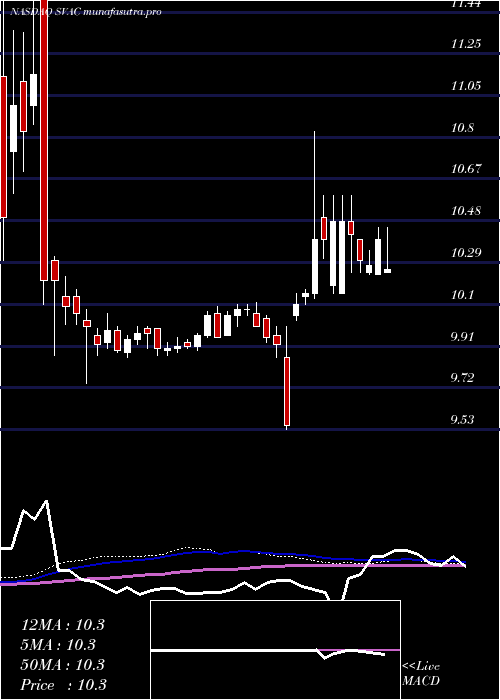Open the Live MACD inset chart

275,650
